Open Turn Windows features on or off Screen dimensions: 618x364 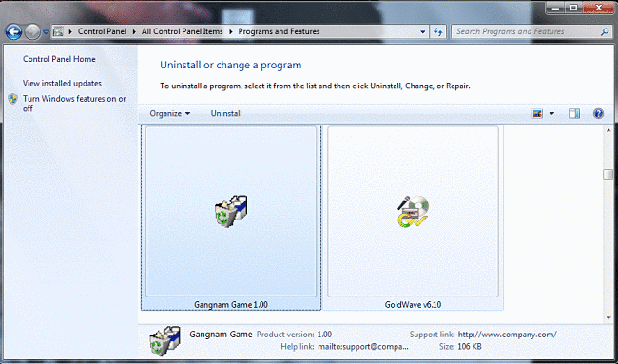point(74,104)
